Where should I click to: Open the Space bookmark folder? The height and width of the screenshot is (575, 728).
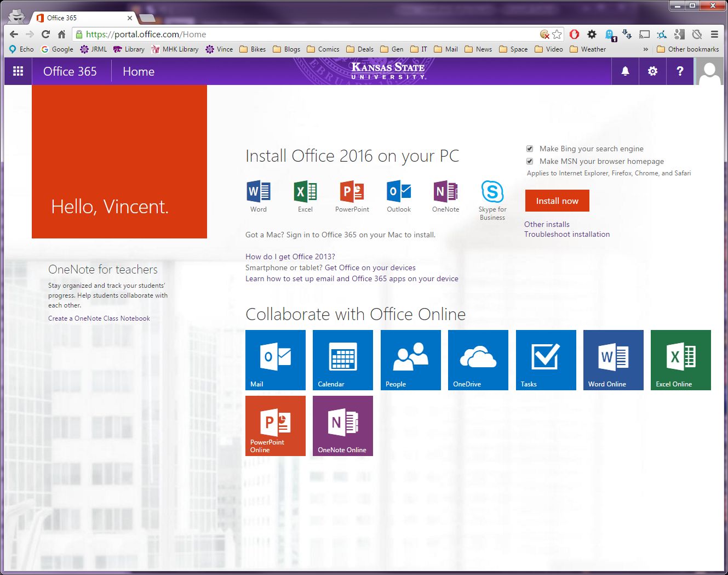[x=513, y=49]
